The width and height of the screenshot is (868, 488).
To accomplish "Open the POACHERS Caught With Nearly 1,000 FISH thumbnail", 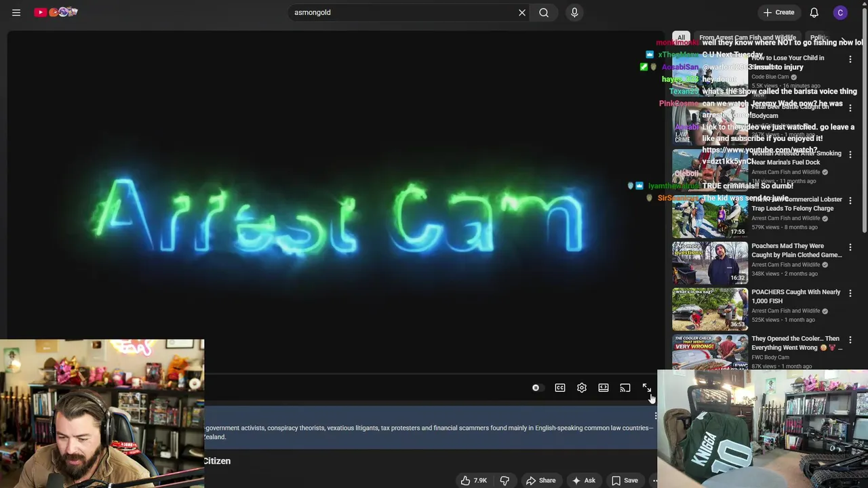I will pos(710,309).
